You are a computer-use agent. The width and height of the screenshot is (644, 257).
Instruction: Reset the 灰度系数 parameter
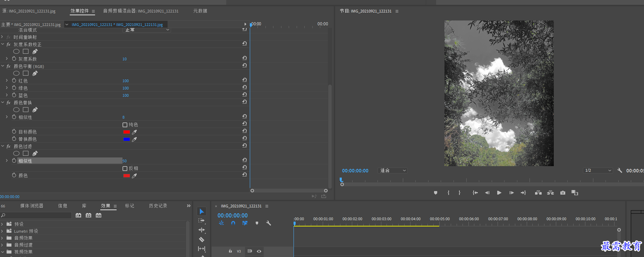(245, 58)
